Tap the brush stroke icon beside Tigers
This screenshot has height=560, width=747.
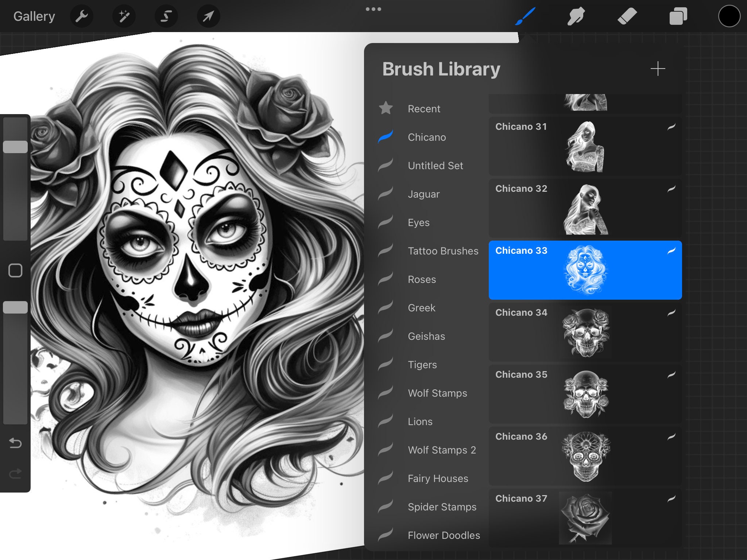386,364
